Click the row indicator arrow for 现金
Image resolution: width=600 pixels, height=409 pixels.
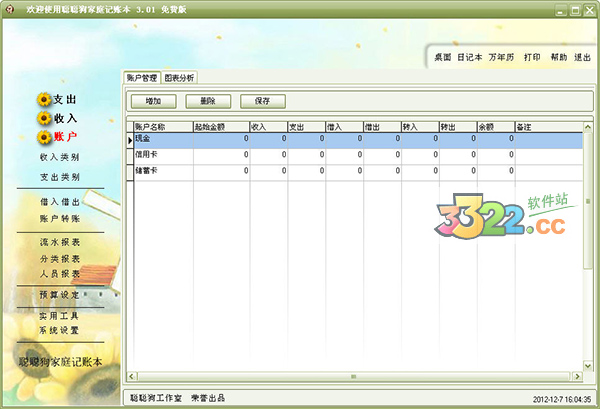pyautogui.click(x=130, y=140)
